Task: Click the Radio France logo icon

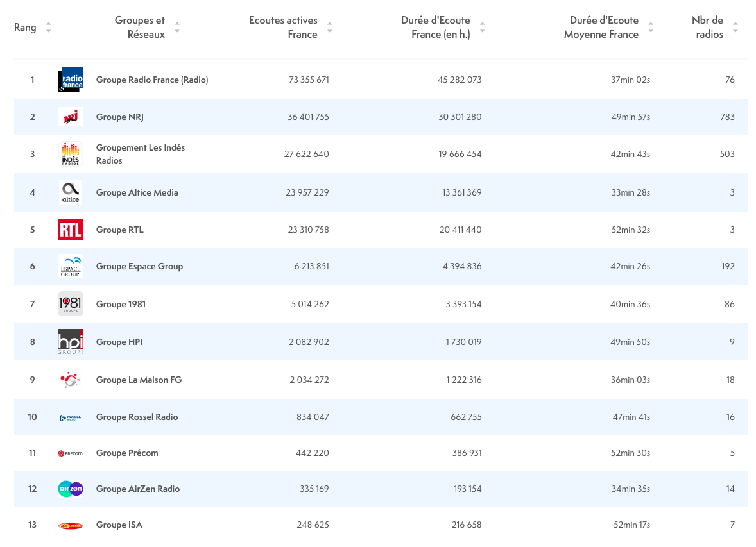Action: click(71, 80)
